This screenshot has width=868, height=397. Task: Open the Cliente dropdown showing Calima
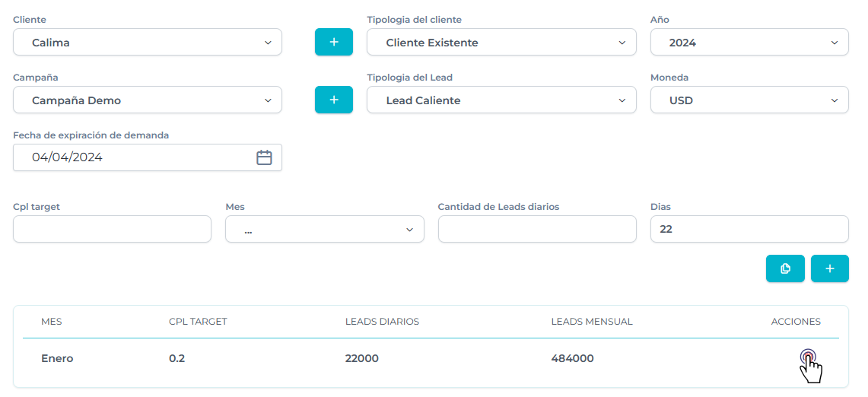(x=148, y=43)
